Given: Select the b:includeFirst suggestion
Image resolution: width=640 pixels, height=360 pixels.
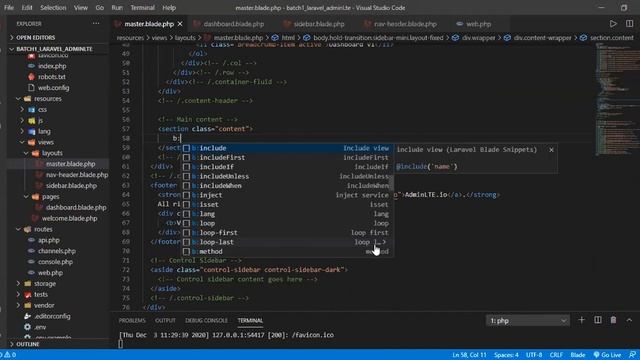Looking at the screenshot, I should [287, 158].
